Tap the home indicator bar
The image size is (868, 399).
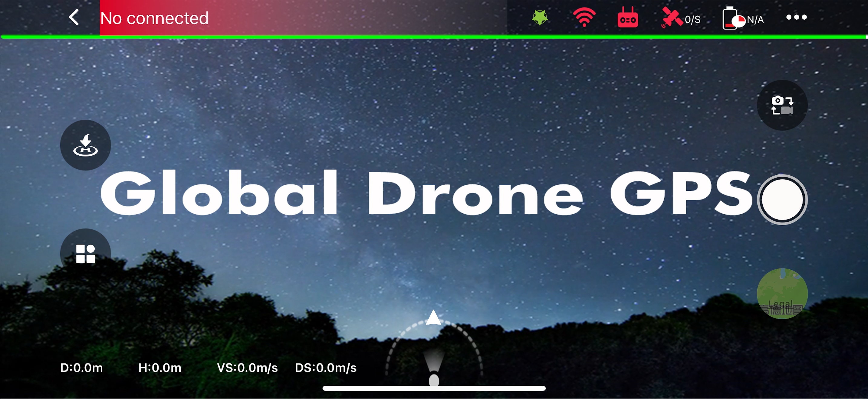click(434, 388)
